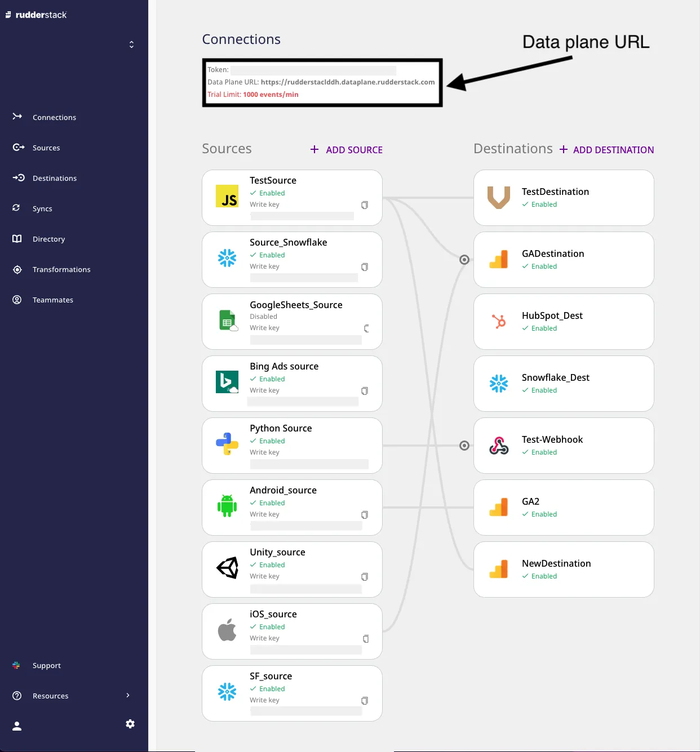Copy the TestSource write key
The height and width of the screenshot is (752, 700).
[x=365, y=205]
